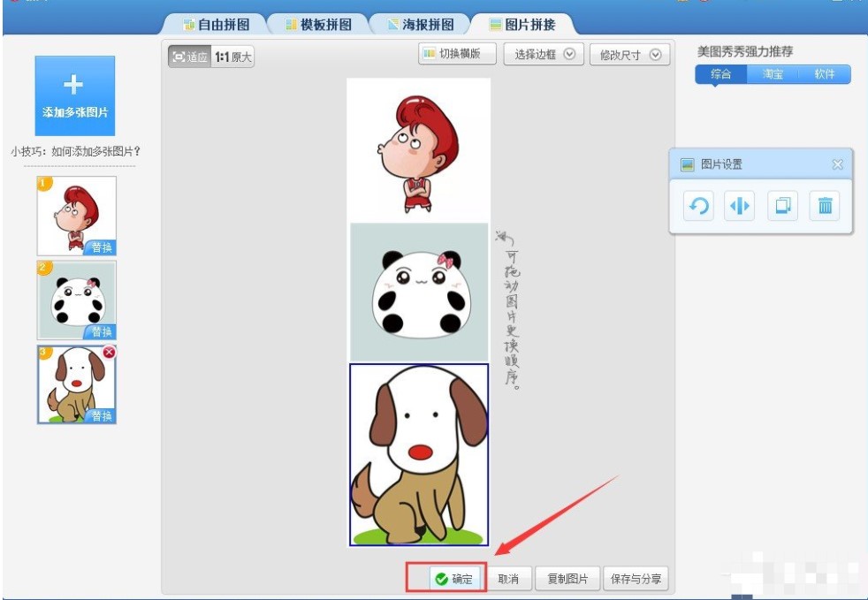Switch to the 自由拼图 tab
The image size is (868, 600).
(x=215, y=25)
